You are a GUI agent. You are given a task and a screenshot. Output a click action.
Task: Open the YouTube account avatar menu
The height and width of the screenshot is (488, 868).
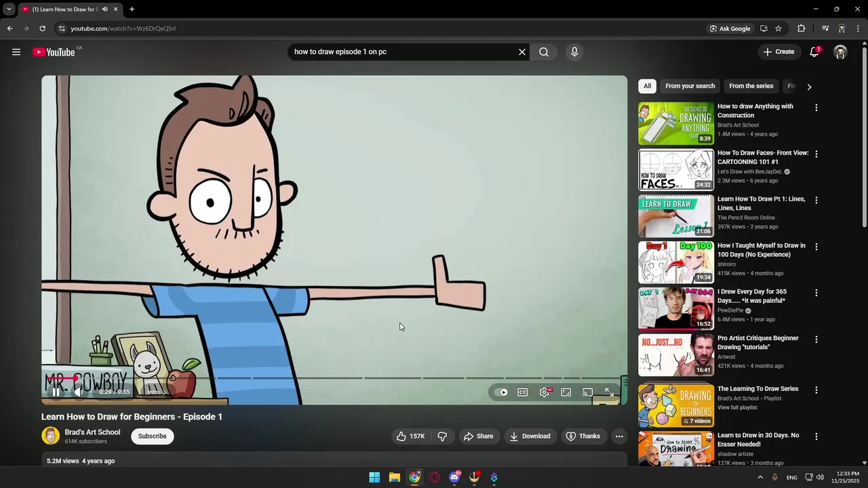840,52
